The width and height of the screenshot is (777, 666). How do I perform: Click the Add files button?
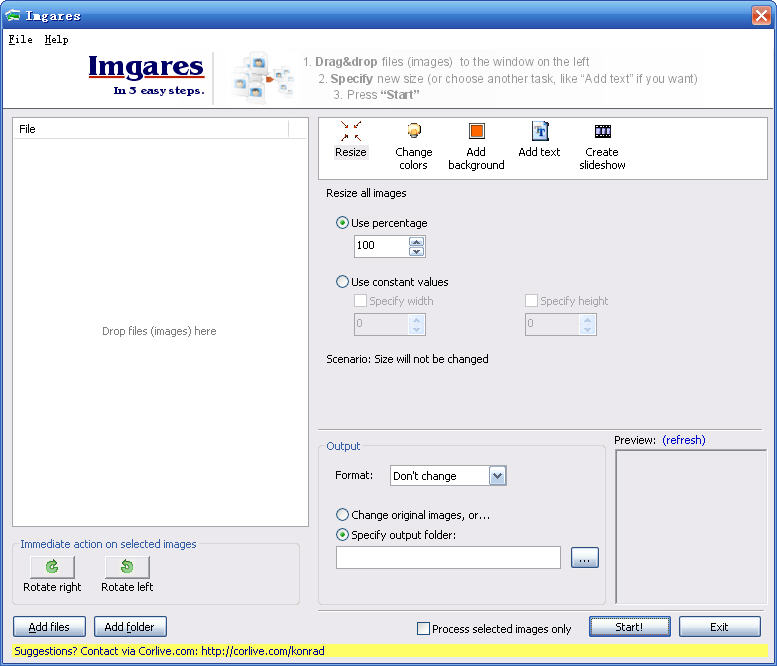click(49, 627)
